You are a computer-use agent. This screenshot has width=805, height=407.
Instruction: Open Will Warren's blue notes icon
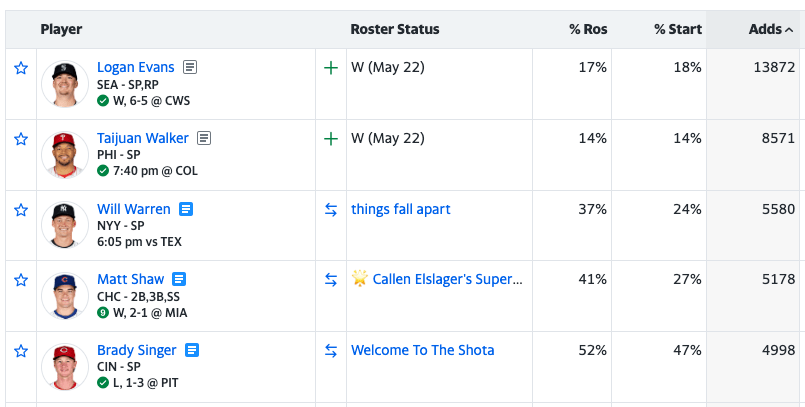(x=186, y=209)
